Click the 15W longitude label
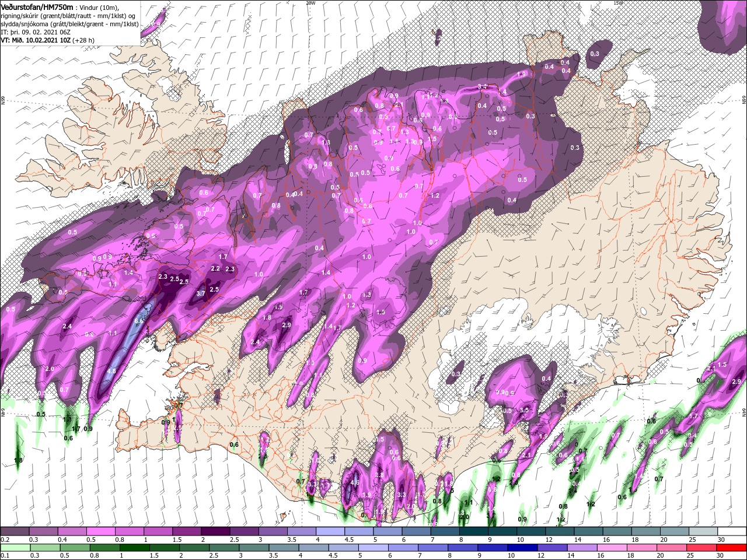Viewport: 747px width, 560px height. coord(618,3)
